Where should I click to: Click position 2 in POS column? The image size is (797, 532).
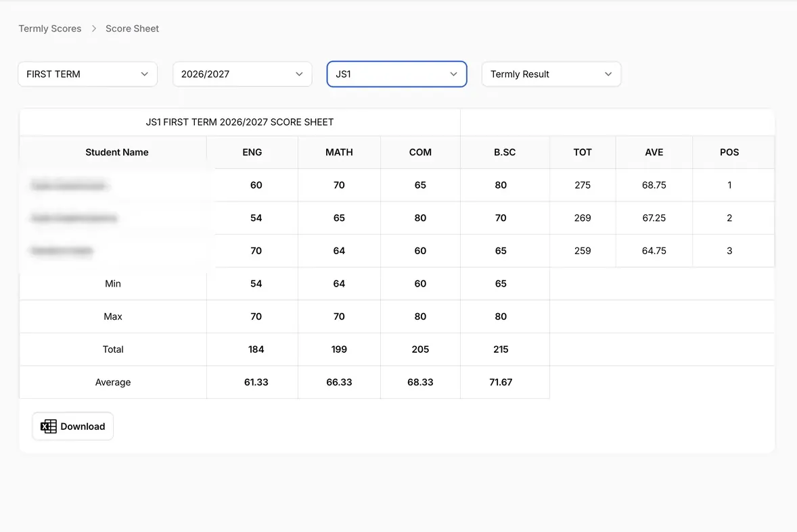pos(729,218)
